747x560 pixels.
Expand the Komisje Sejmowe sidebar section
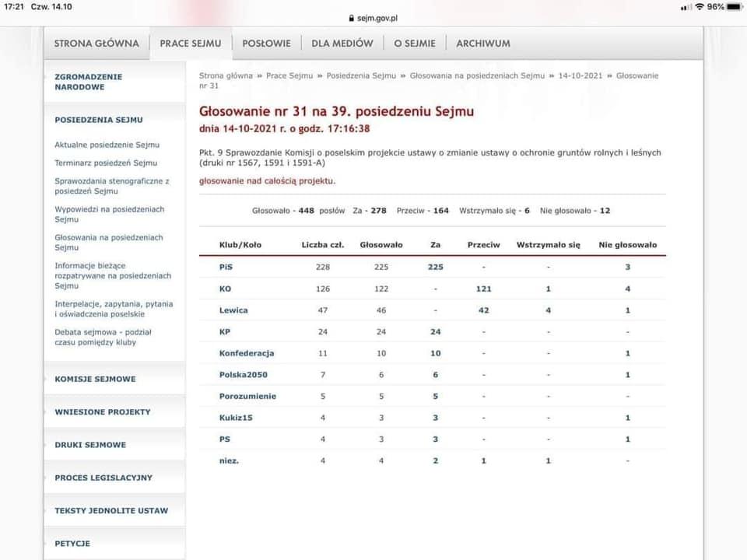coord(95,379)
